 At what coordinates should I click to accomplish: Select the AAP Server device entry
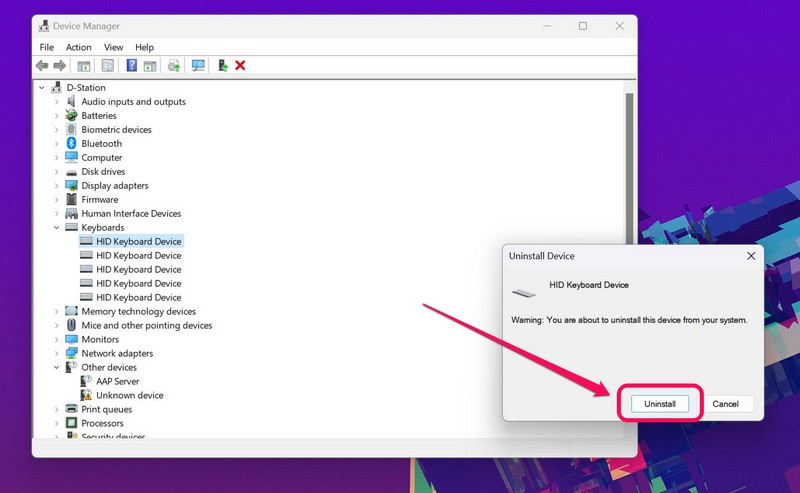[117, 382]
